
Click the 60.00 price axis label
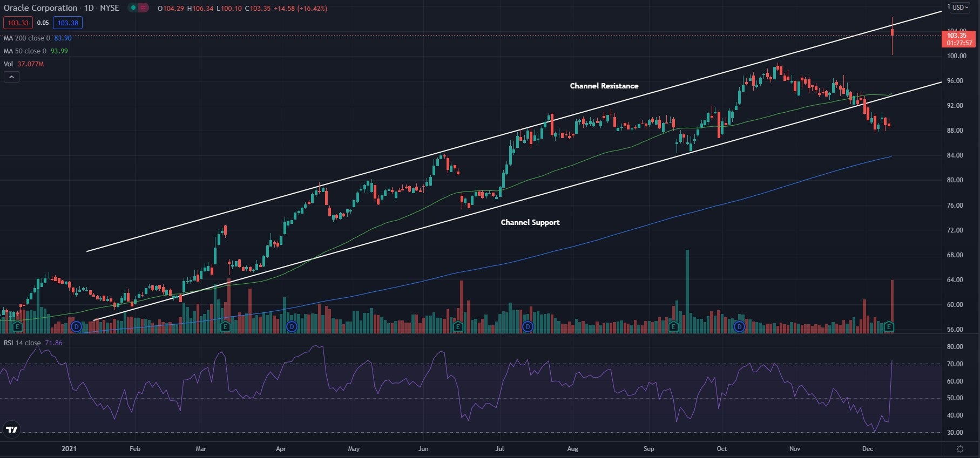pos(955,305)
